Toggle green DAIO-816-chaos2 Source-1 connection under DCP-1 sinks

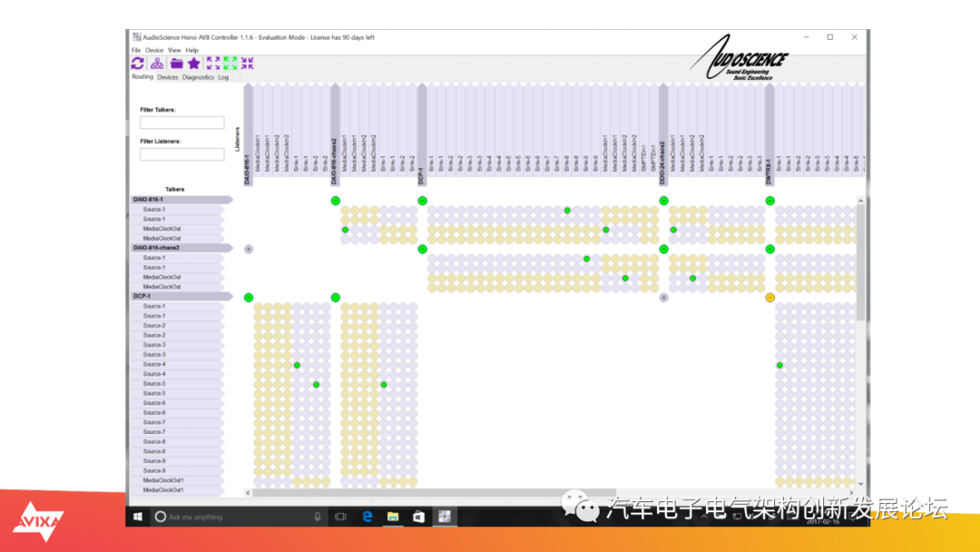586,259
